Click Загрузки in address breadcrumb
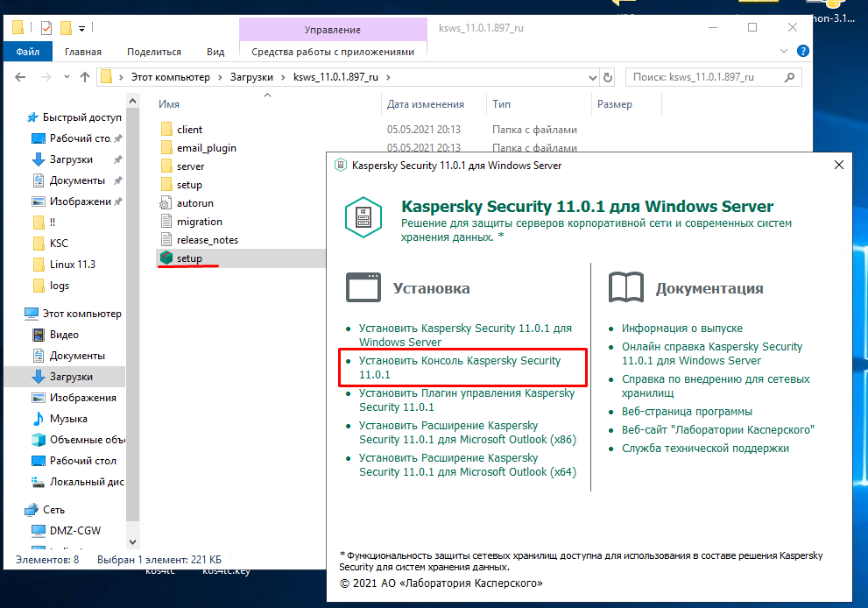 tap(252, 77)
